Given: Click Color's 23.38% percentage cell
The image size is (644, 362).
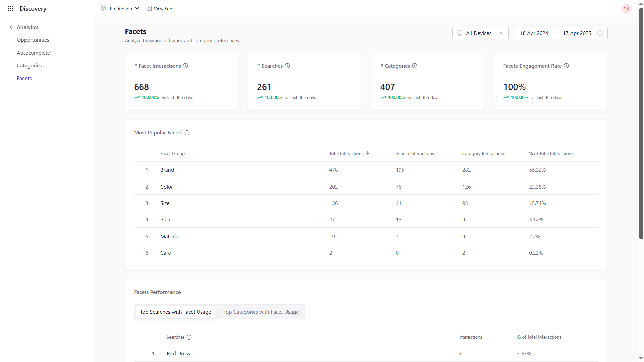Looking at the screenshot, I should coord(537,187).
